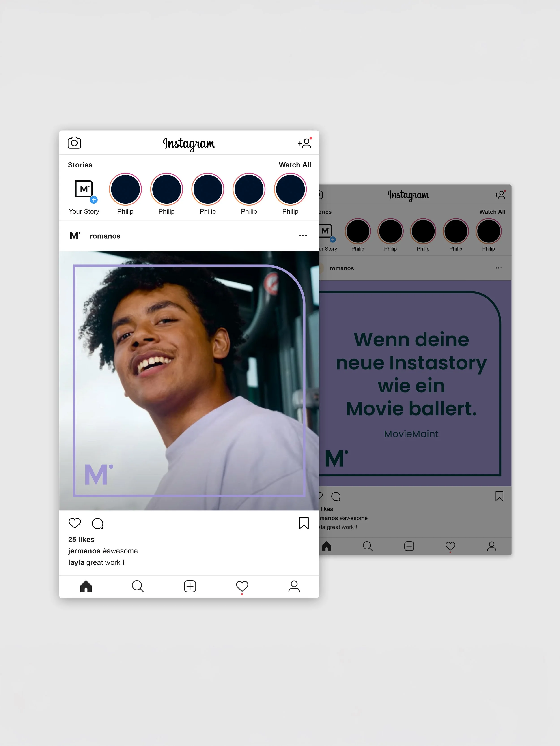Open Search tab in front phone navigation

(x=138, y=586)
